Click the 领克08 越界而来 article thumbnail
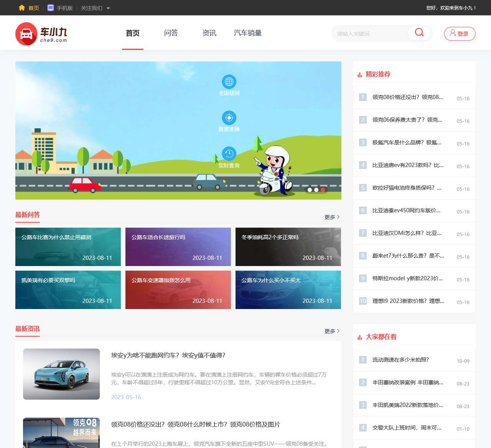Image resolution: width=491 pixels, height=448 pixels. [61, 433]
